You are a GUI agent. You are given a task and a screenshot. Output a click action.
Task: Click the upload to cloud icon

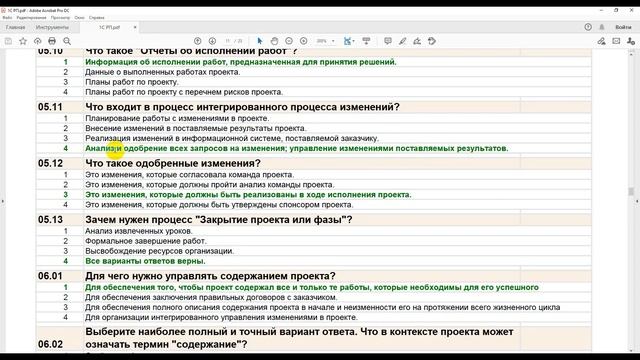click(38, 41)
